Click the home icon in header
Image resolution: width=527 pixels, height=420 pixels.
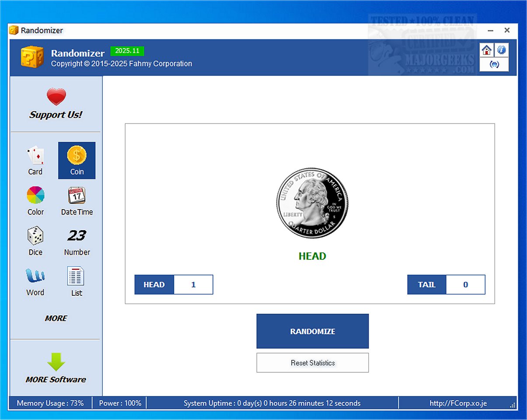(x=486, y=50)
